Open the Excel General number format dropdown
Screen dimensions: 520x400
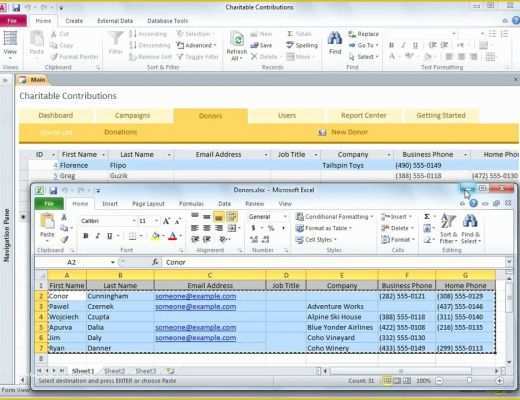tap(285, 217)
